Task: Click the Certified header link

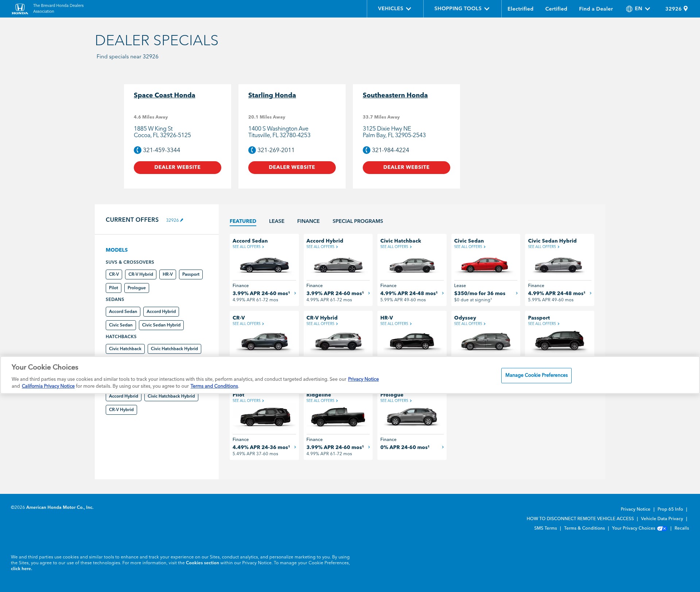Action: [556, 9]
